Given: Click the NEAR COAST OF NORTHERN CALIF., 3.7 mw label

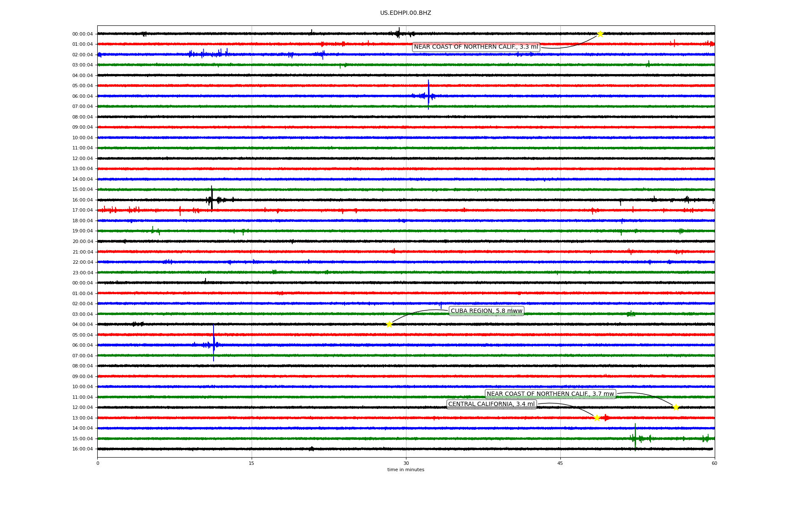Looking at the screenshot, I should tap(550, 394).
